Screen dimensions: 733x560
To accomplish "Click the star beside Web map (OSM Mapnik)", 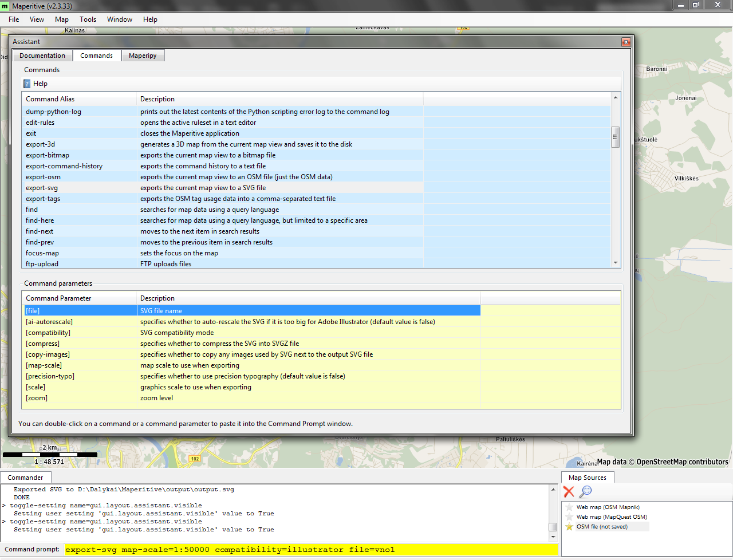I will coord(569,507).
